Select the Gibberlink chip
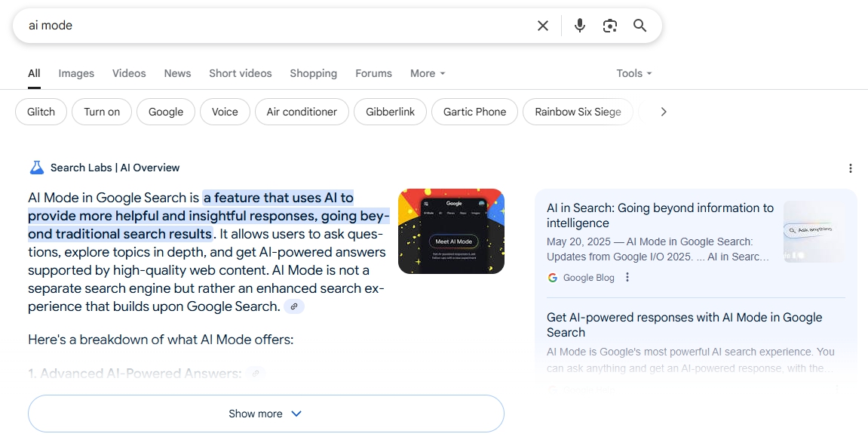Image resolution: width=868 pixels, height=443 pixels. [391, 112]
